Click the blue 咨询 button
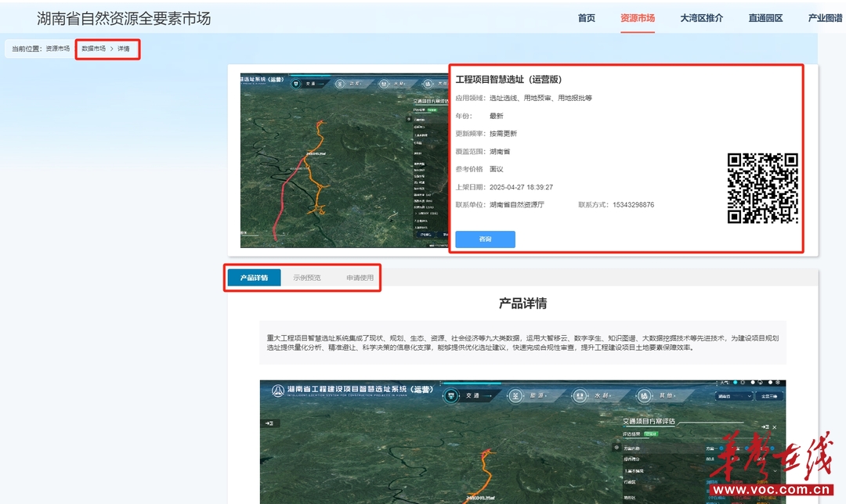The width and height of the screenshot is (846, 504). [485, 239]
